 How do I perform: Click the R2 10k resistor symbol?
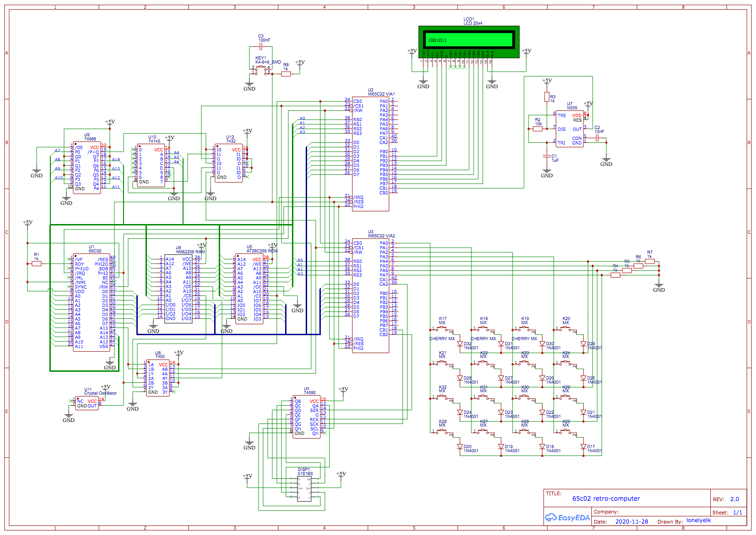(x=538, y=129)
